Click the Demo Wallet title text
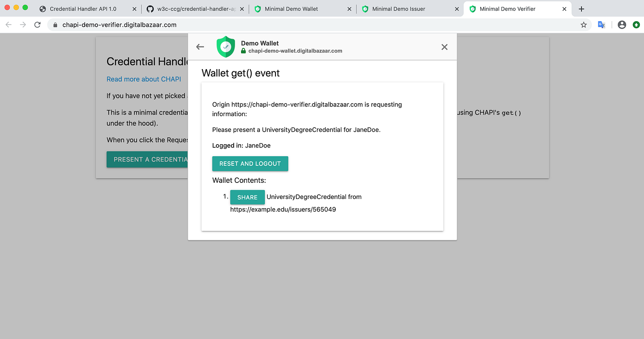 pos(260,43)
